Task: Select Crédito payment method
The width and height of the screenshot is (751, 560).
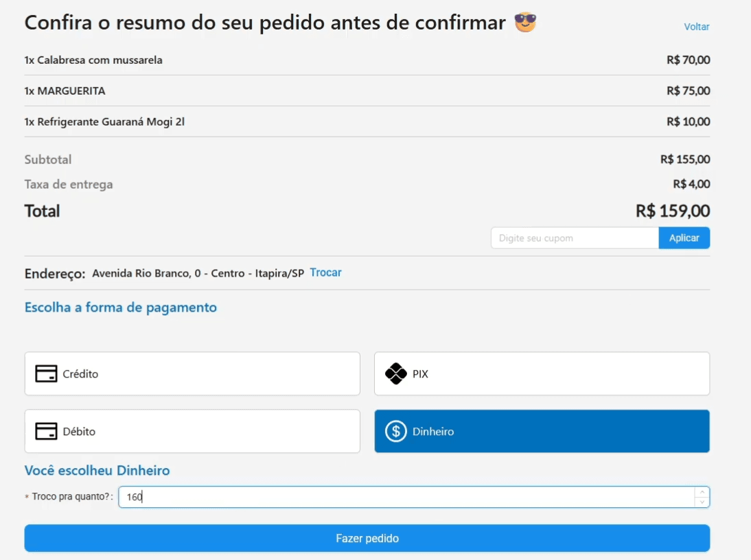Action: tap(192, 374)
